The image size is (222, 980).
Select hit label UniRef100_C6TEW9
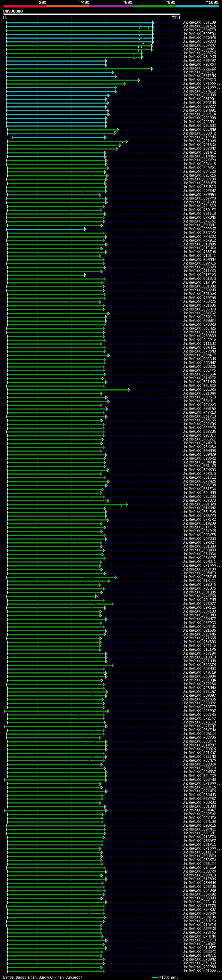tap(199, 23)
